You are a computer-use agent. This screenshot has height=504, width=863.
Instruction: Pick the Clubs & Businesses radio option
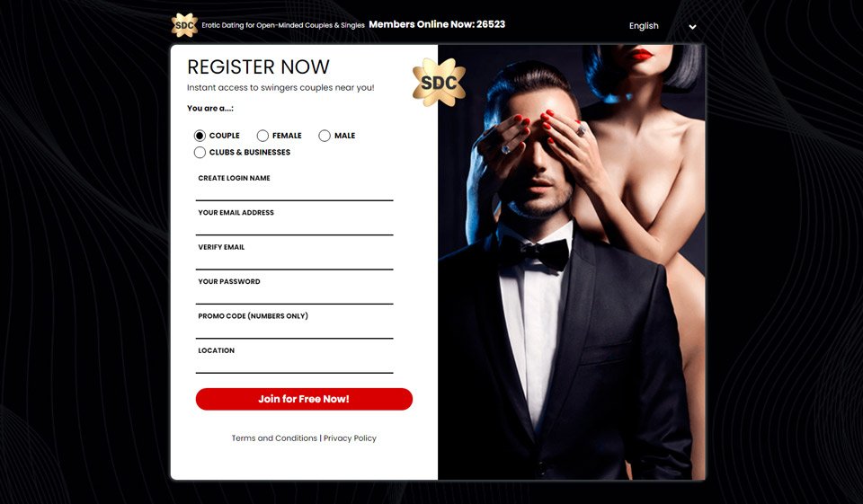pyautogui.click(x=200, y=153)
